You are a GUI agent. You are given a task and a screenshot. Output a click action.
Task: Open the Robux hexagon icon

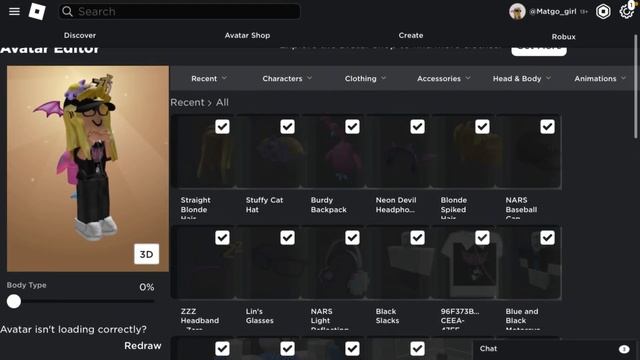(603, 11)
